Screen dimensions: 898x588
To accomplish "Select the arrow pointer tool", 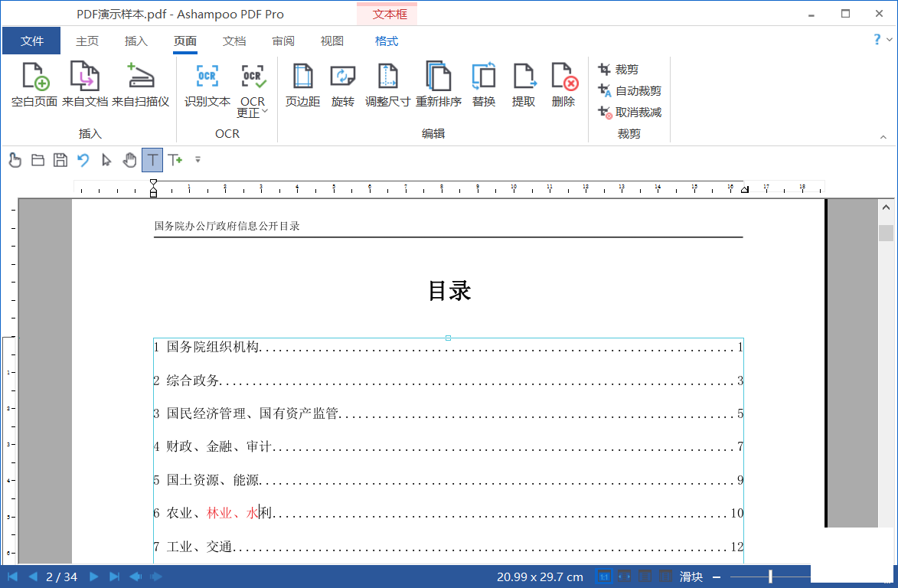I will [x=106, y=160].
